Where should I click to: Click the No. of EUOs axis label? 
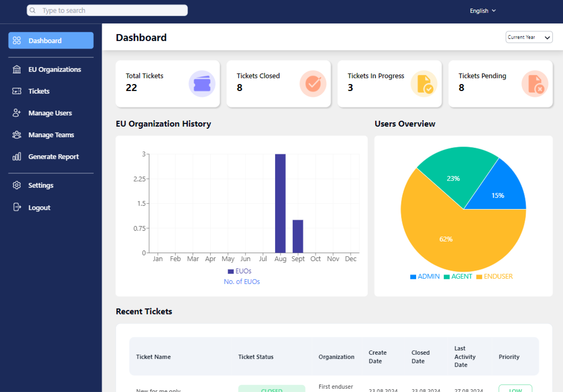242,282
